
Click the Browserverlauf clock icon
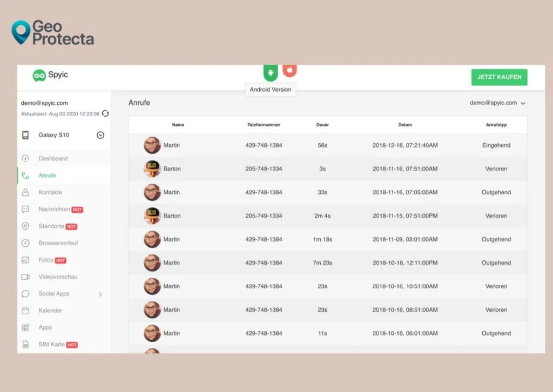[25, 243]
